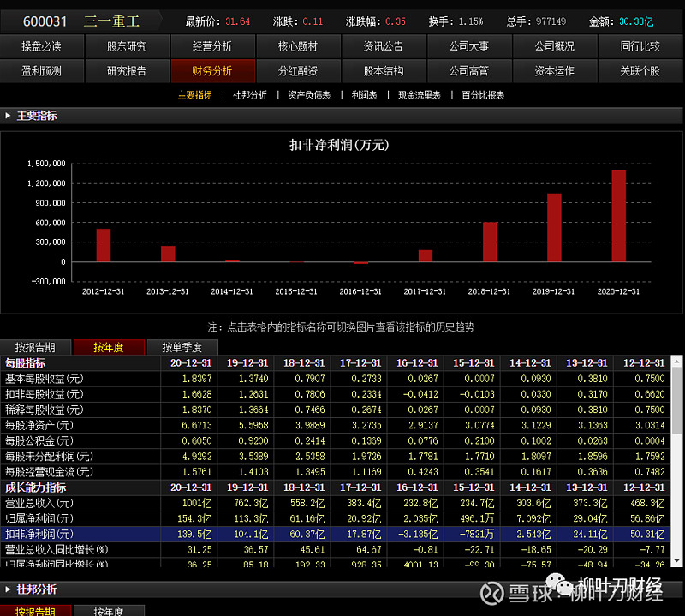Open the 公司高管 tab

468,71
